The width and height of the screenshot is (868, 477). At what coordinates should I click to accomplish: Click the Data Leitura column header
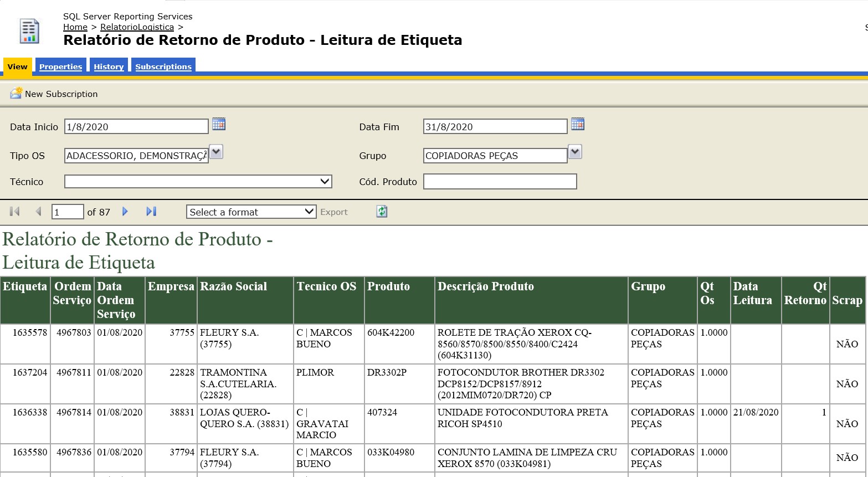[x=756, y=300]
